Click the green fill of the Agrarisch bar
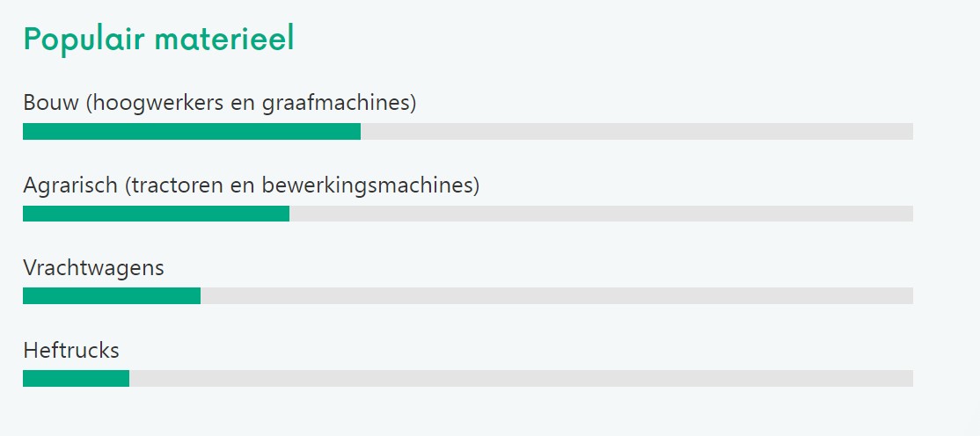 point(156,214)
